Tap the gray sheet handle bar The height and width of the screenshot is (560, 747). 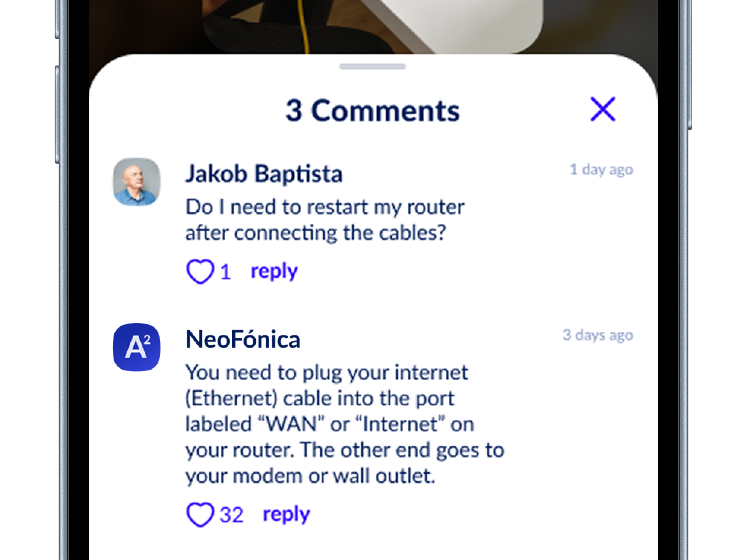(x=373, y=66)
